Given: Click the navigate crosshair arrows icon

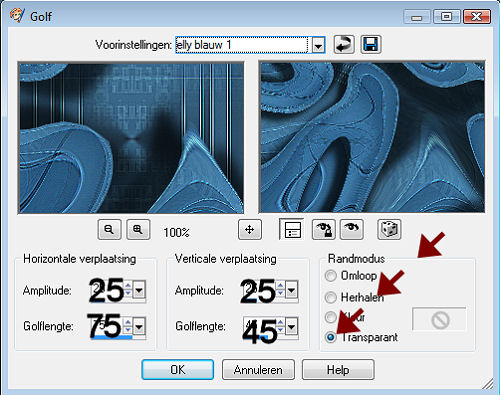Looking at the screenshot, I should click(250, 229).
